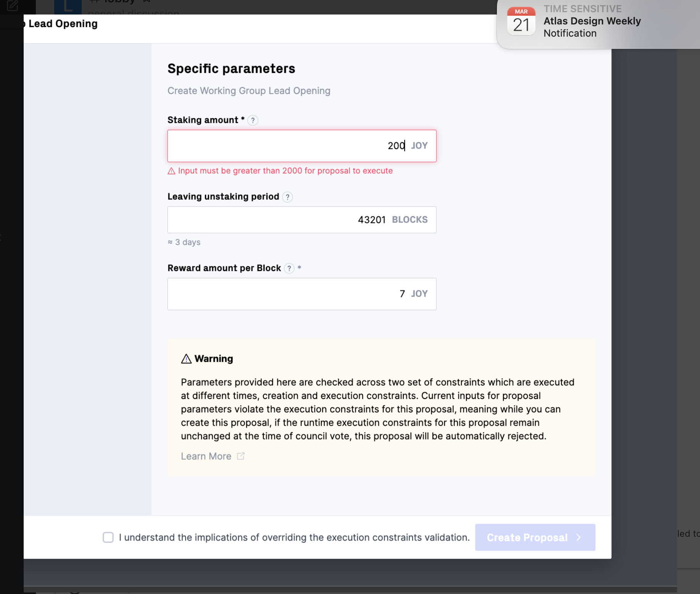Viewport: 700px width, 594px height.
Task: Click the Create Proposal button
Action: (535, 538)
